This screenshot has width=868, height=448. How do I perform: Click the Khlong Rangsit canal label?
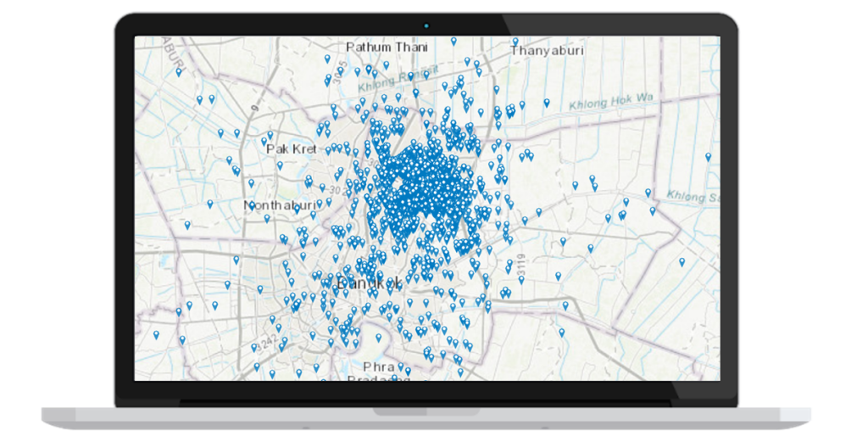(x=398, y=79)
